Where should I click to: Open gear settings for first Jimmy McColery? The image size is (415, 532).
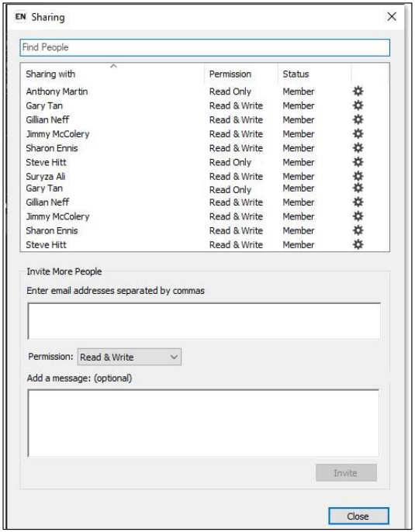358,133
